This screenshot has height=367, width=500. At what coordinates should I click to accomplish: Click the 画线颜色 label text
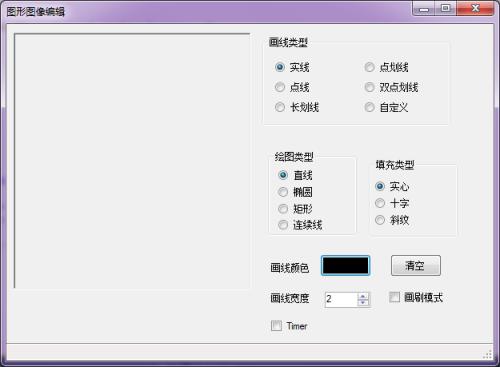coord(290,268)
